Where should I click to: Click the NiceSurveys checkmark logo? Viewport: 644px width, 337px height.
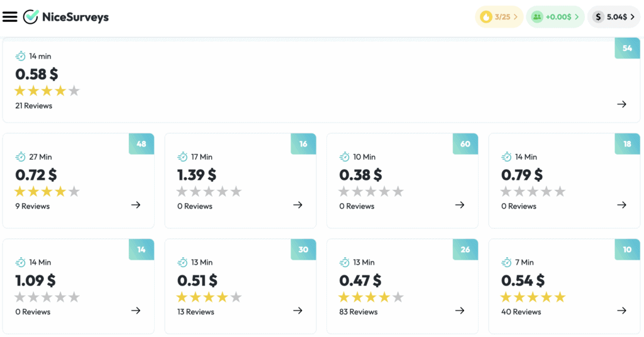coord(31,17)
